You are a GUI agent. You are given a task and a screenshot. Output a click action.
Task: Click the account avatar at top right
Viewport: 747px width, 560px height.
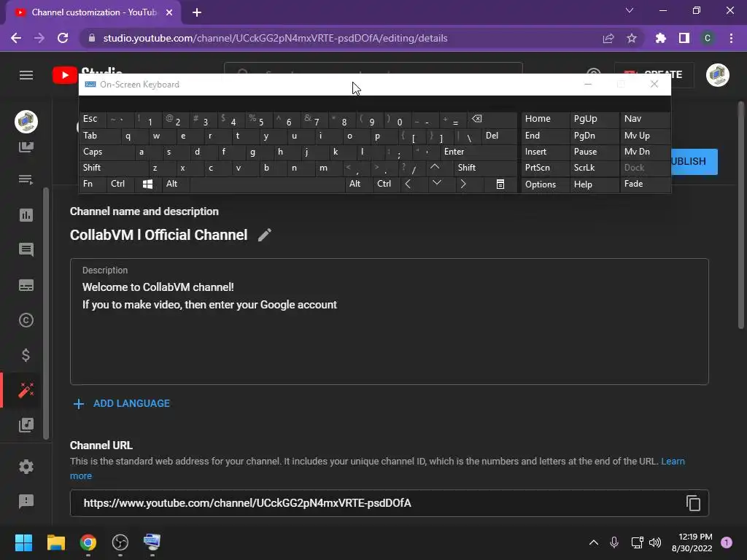click(718, 75)
